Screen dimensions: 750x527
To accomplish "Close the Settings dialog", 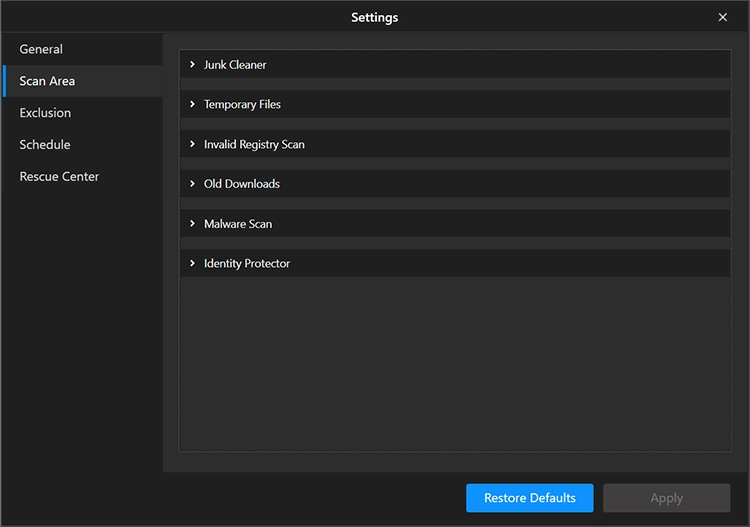I will pyautogui.click(x=723, y=17).
